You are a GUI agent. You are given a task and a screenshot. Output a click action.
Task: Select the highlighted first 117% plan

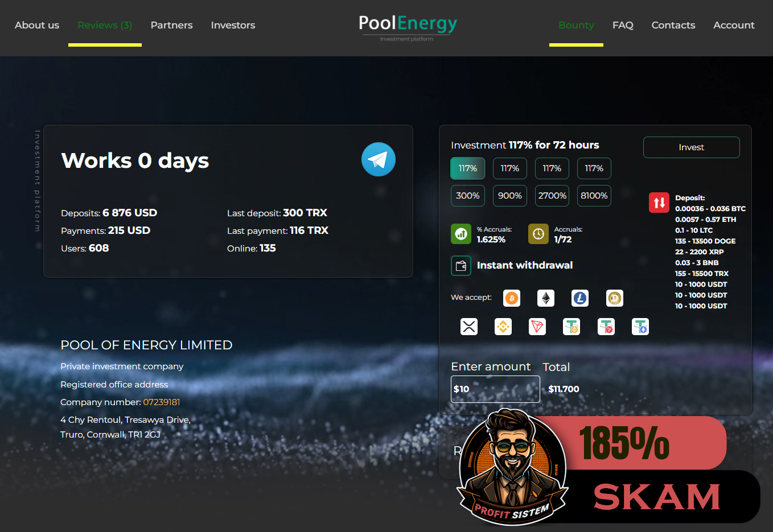pos(468,168)
